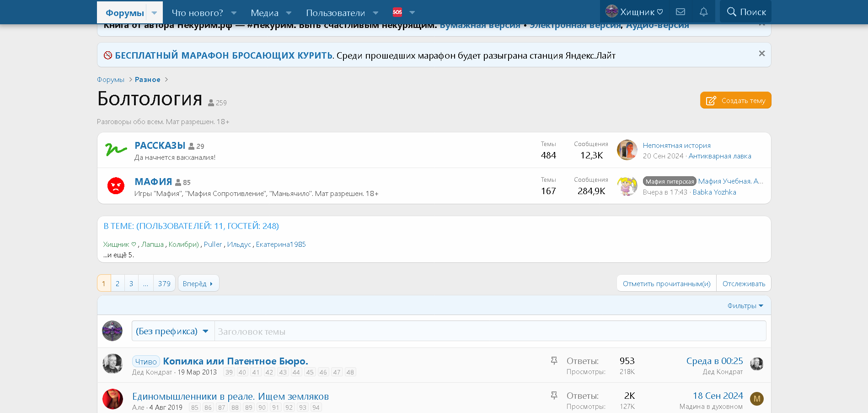Open thread Единомышленники в реале. Ищем земляков
The width and height of the screenshot is (868, 413).
230,397
